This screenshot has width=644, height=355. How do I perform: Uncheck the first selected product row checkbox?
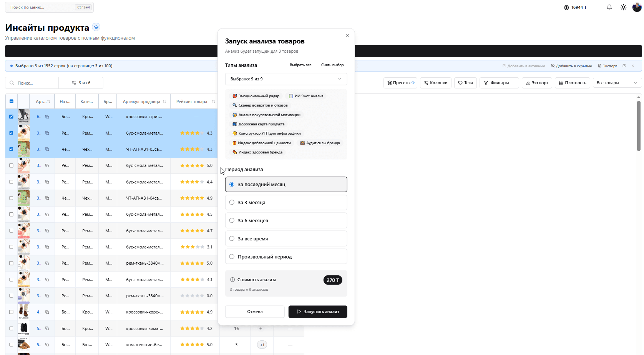coord(11,117)
